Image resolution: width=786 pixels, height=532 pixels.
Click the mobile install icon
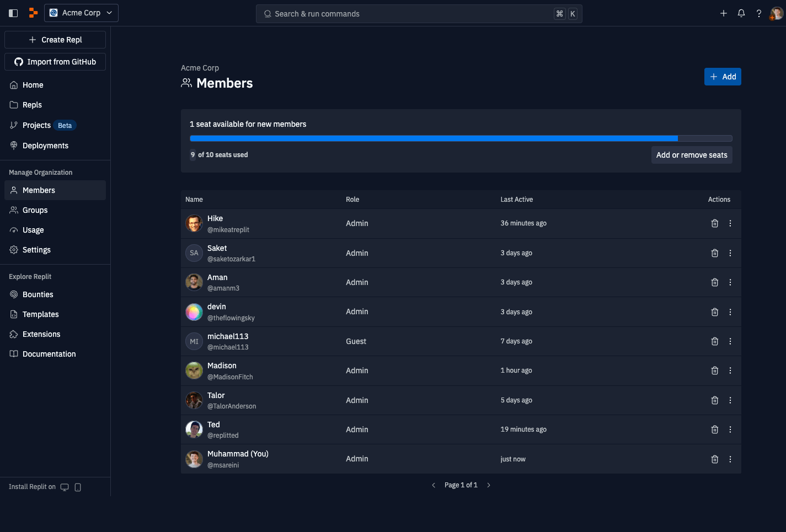pyautogui.click(x=78, y=487)
